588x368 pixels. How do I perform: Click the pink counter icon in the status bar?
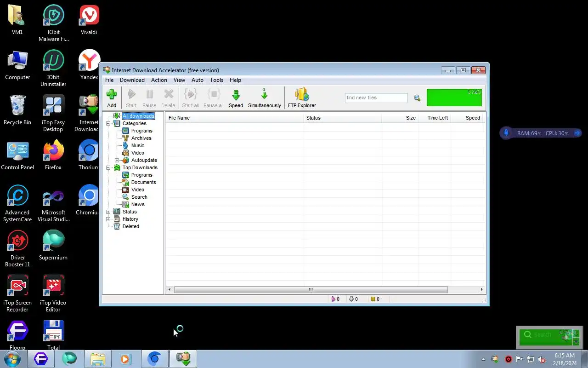pos(334,299)
